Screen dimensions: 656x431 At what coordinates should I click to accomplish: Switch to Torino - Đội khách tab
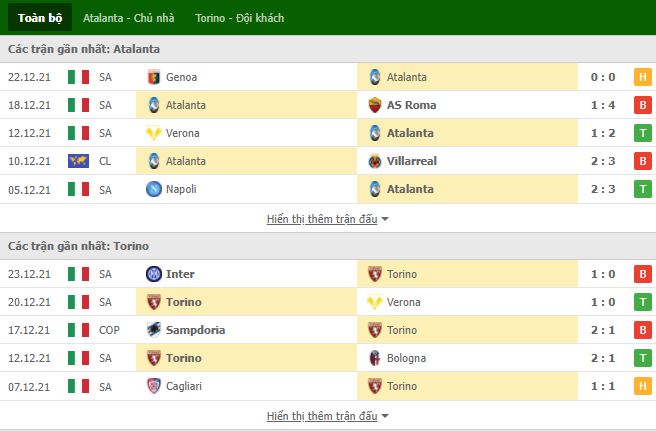point(239,18)
